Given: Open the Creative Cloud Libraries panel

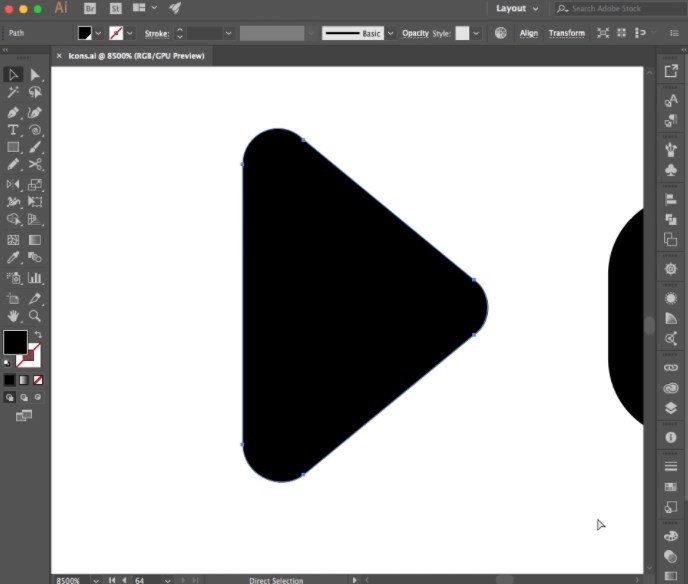Looking at the screenshot, I should (670, 388).
